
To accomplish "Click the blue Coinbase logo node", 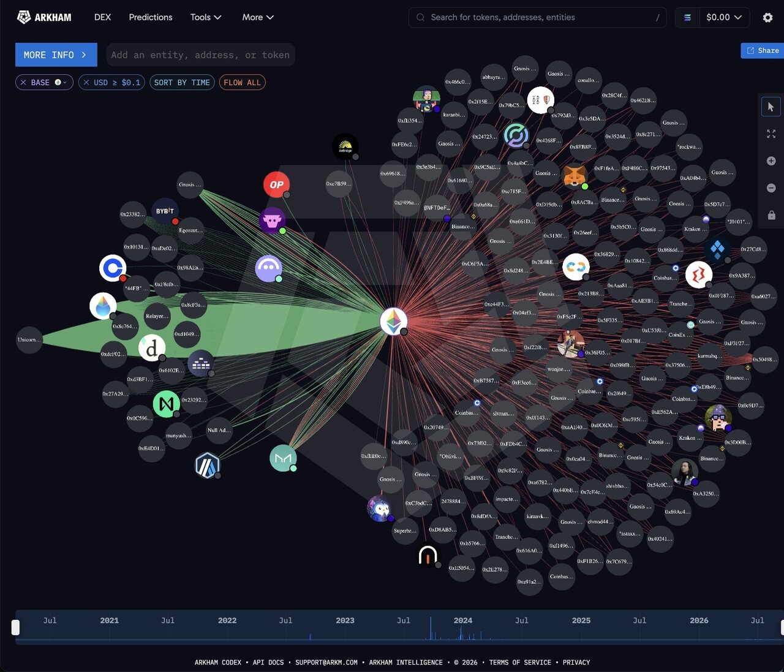I will 113,268.
